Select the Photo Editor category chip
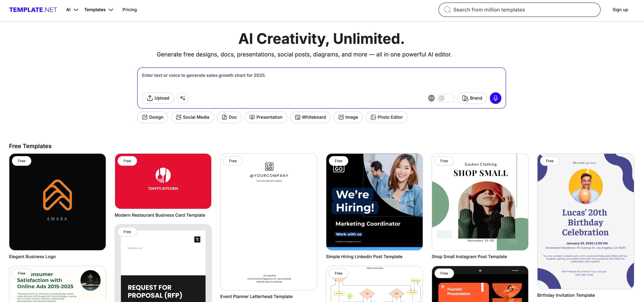The height and width of the screenshot is (302, 644). coord(386,117)
